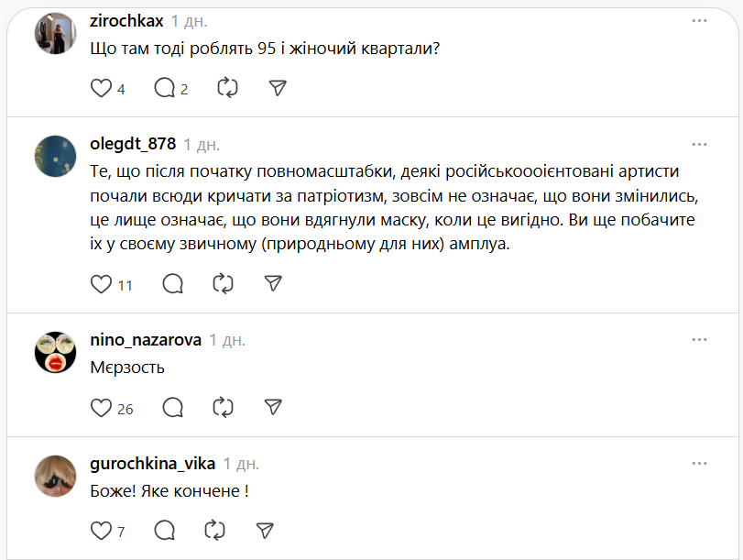The image size is (743, 560).
Task: Repost zirochkax's comment
Action: click(x=227, y=88)
